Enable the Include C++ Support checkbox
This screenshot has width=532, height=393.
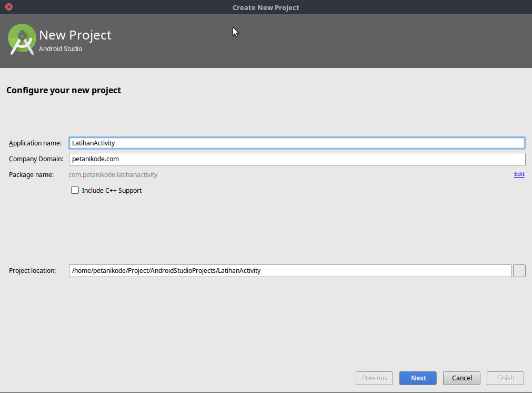75,190
